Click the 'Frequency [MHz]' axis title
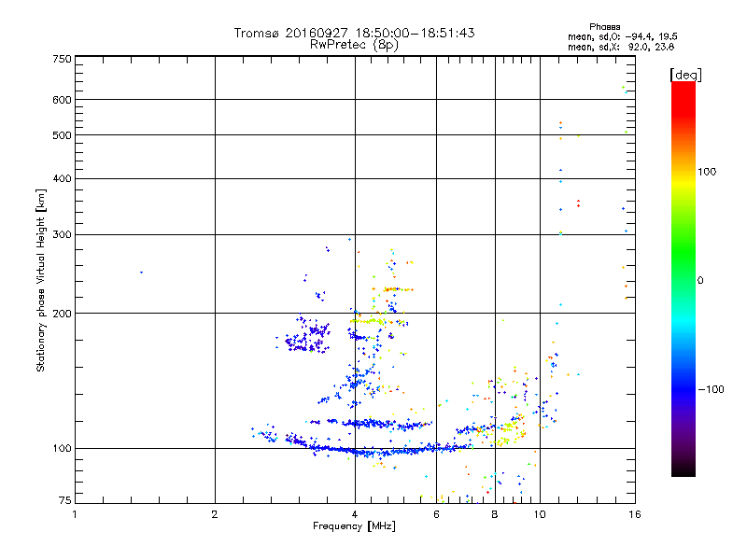Image resolution: width=747 pixels, height=560 pixels. 354,526
